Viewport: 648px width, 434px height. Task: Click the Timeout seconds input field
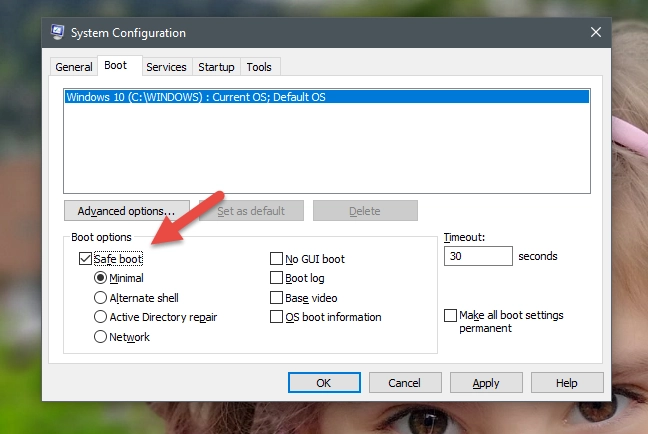(478, 256)
